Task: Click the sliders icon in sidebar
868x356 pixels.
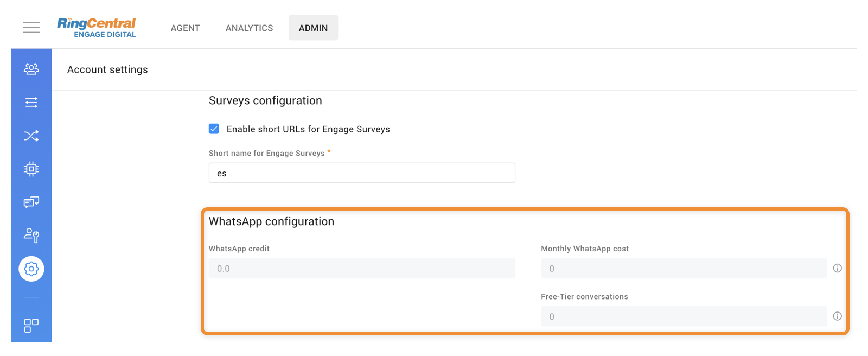Action: (x=31, y=103)
